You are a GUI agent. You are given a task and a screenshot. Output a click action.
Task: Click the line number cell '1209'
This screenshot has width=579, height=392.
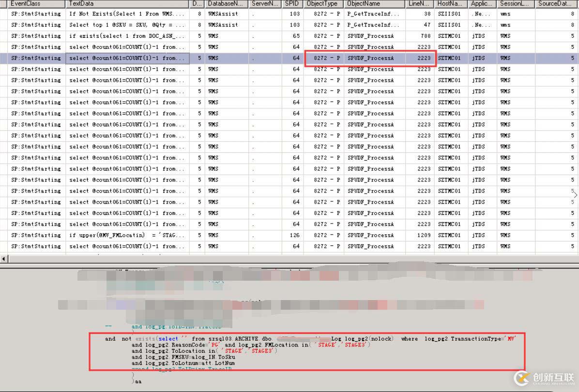pos(424,235)
